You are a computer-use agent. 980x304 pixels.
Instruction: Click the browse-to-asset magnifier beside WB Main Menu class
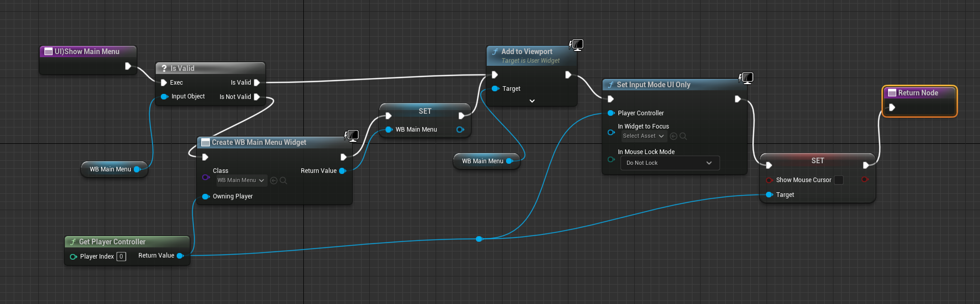point(283,181)
